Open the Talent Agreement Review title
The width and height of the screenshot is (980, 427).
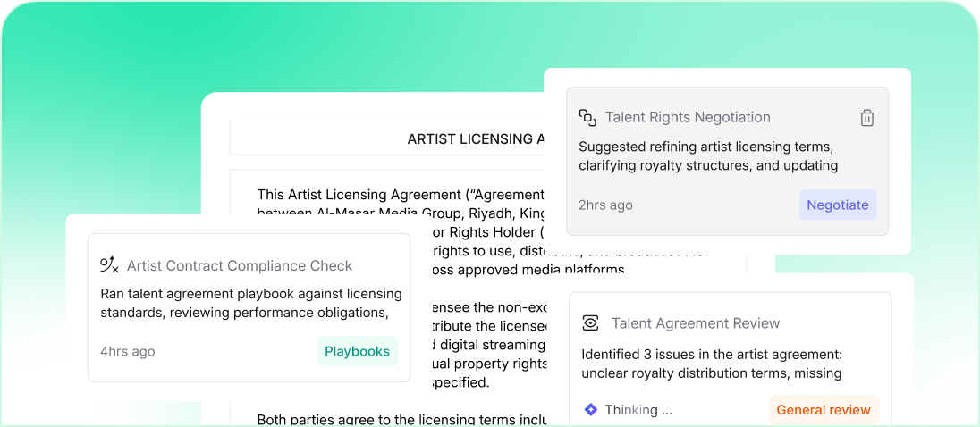(696, 323)
